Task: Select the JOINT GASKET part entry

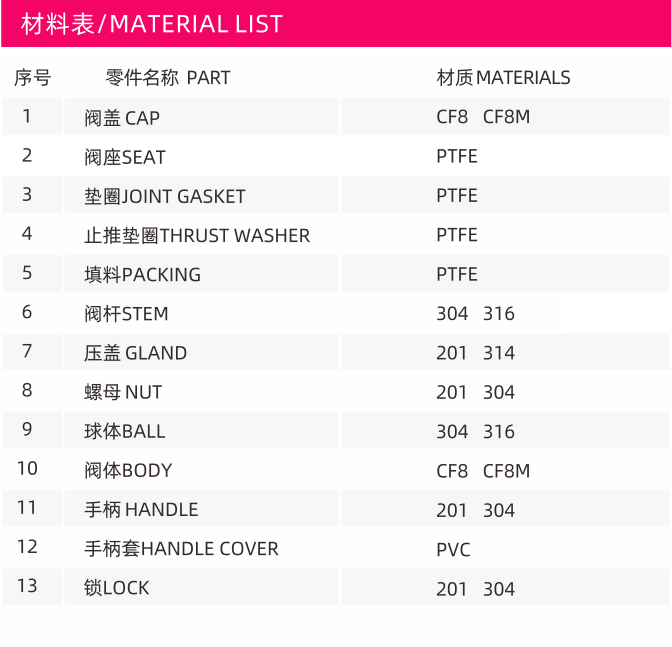Action: coord(165,196)
